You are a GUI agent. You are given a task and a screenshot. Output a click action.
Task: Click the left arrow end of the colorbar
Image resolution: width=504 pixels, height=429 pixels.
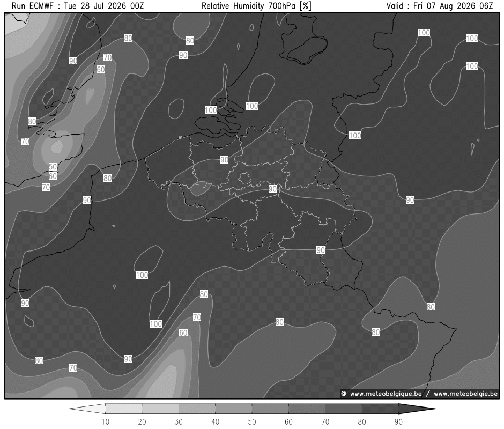(x=87, y=409)
